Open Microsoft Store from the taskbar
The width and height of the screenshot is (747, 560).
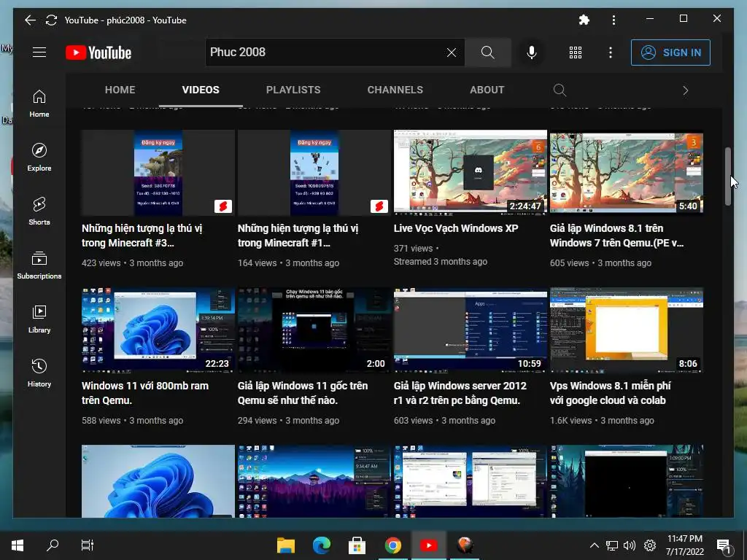click(x=357, y=545)
